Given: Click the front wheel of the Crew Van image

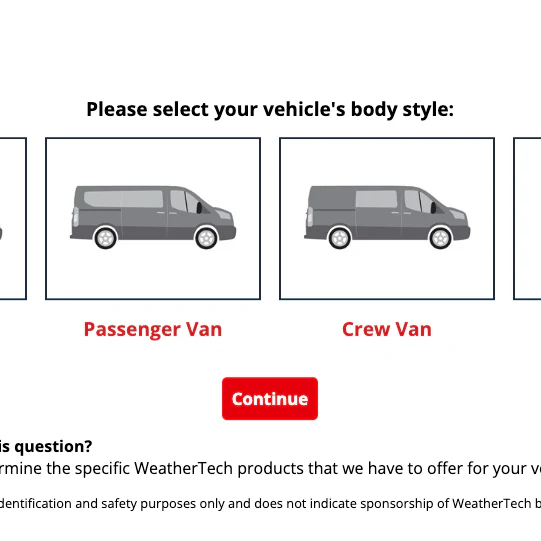Looking at the screenshot, I should click(440, 238).
